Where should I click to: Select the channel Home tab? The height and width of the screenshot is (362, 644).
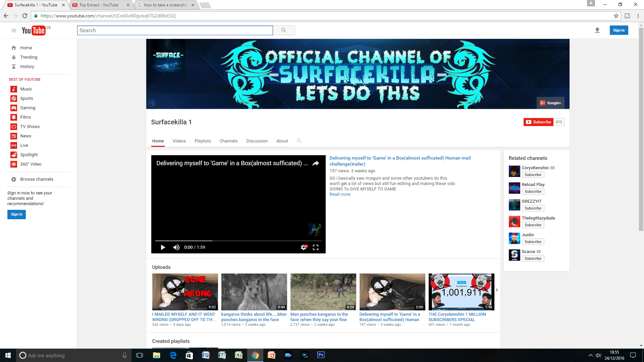pyautogui.click(x=158, y=141)
